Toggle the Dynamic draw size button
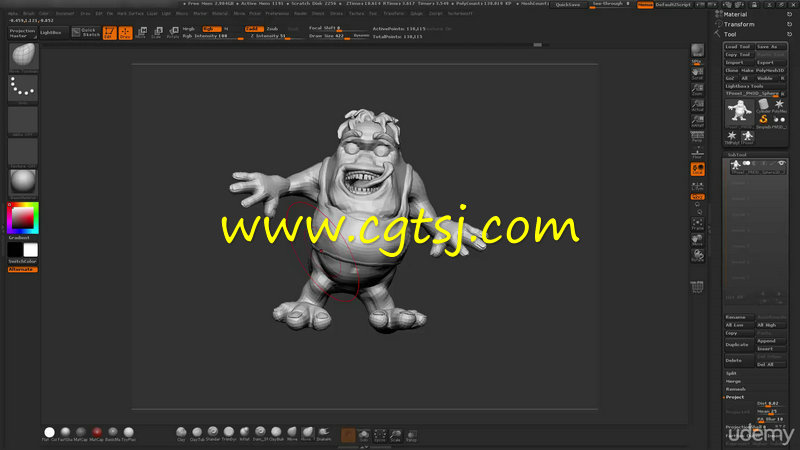 pos(361,36)
